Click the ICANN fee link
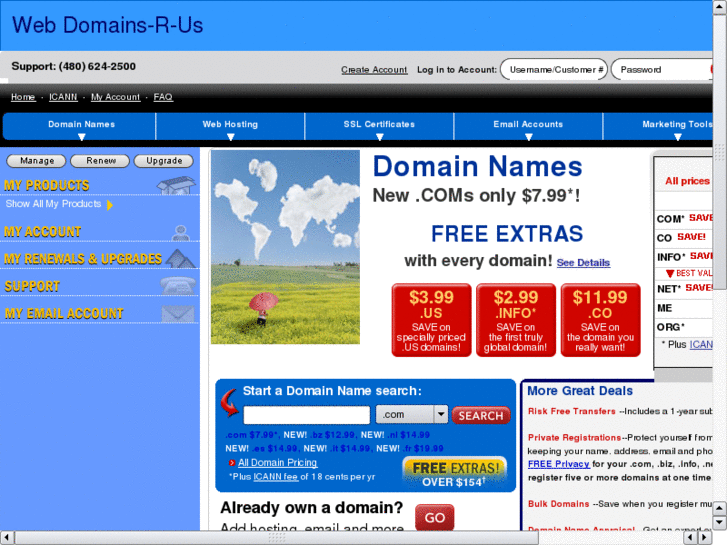This screenshot has width=727, height=545. (275, 477)
